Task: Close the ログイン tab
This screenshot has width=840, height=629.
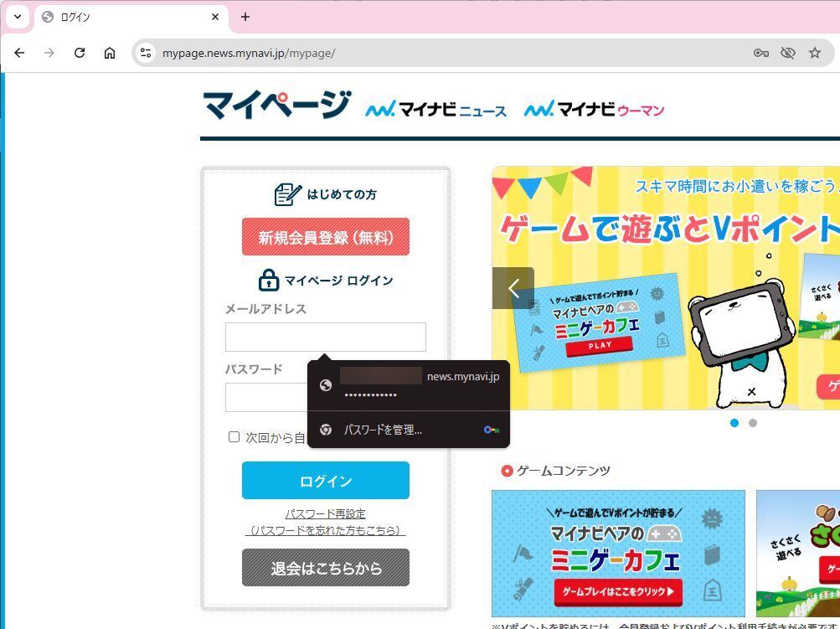Action: (x=215, y=17)
